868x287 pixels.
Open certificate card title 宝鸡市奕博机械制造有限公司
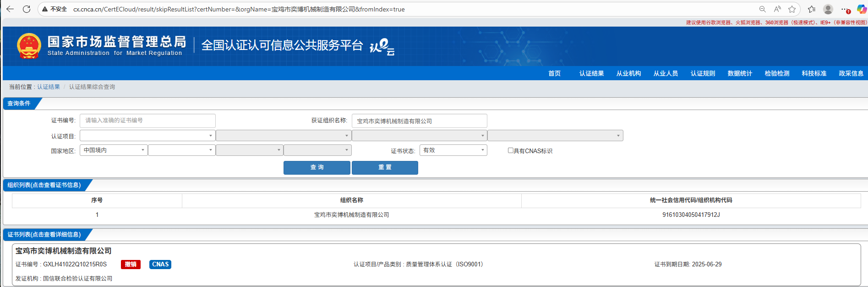point(64,251)
